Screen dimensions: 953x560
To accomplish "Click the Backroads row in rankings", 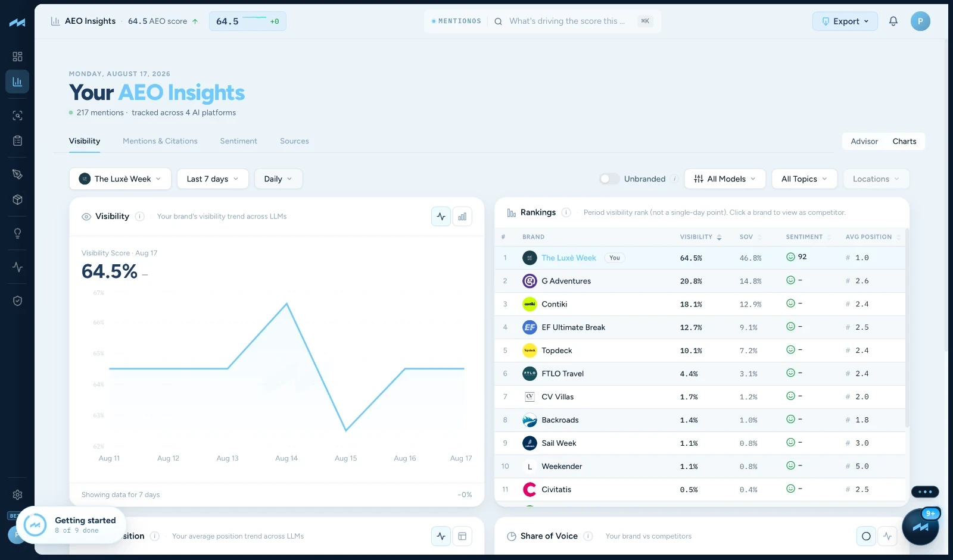I will coord(700,420).
